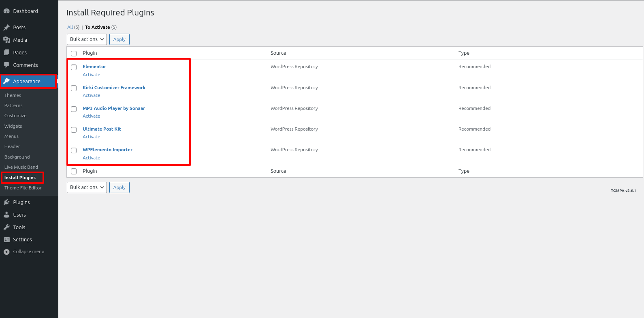Tick the Elementor plugin checkbox

(74, 67)
